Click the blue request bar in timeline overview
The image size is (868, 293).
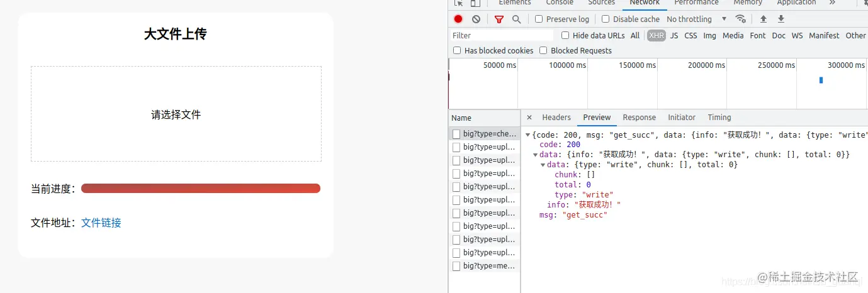[821, 80]
